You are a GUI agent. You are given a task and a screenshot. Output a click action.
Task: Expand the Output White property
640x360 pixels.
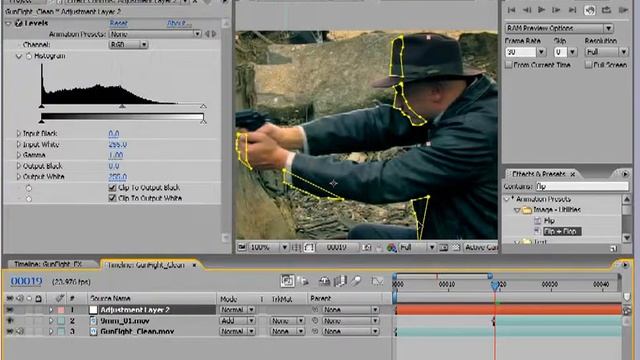18,177
